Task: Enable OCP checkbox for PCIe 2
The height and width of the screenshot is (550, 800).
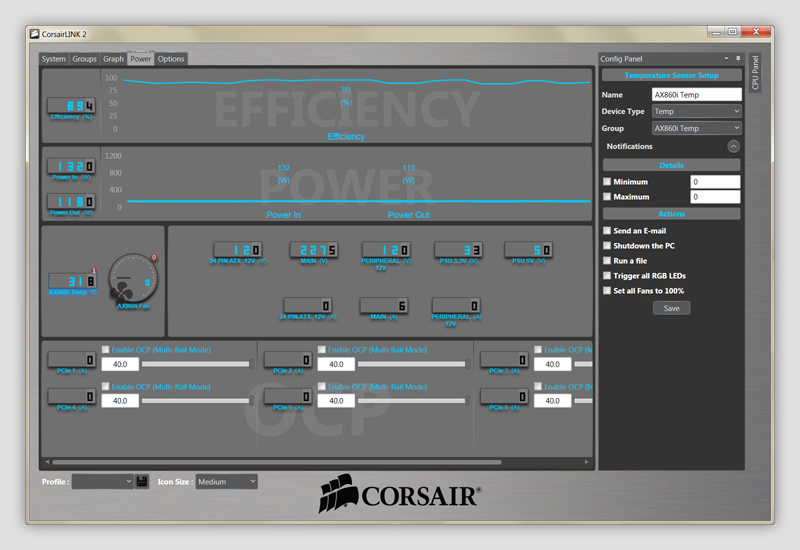Action: (x=322, y=349)
